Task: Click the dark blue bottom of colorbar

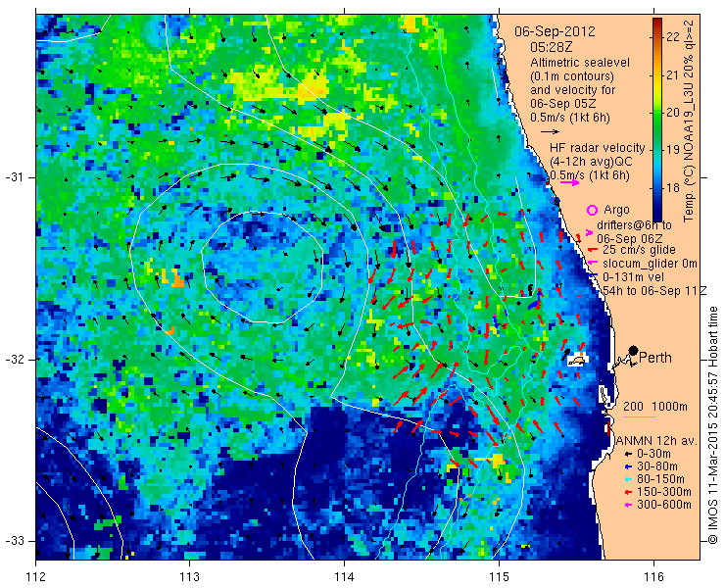Action: coord(657,214)
